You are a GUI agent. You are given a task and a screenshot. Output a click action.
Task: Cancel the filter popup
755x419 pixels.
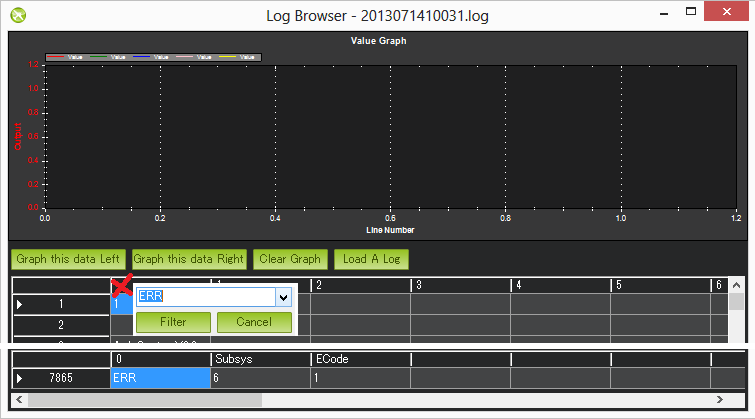click(254, 322)
